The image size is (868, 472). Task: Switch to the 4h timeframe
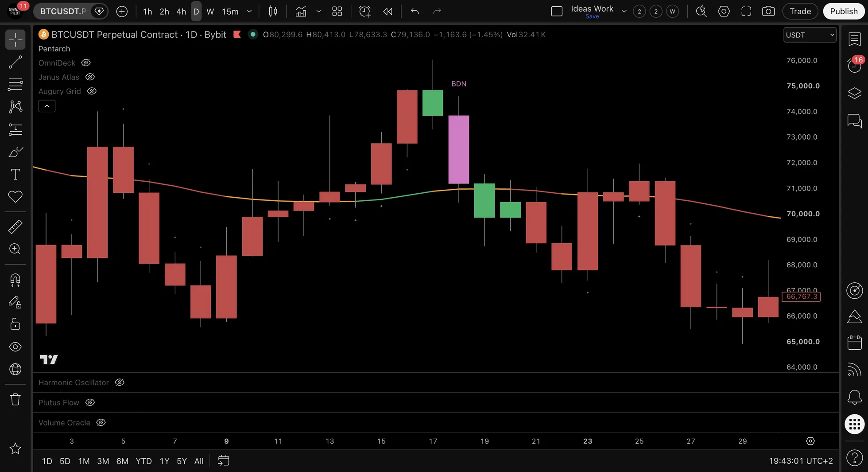[x=181, y=12]
